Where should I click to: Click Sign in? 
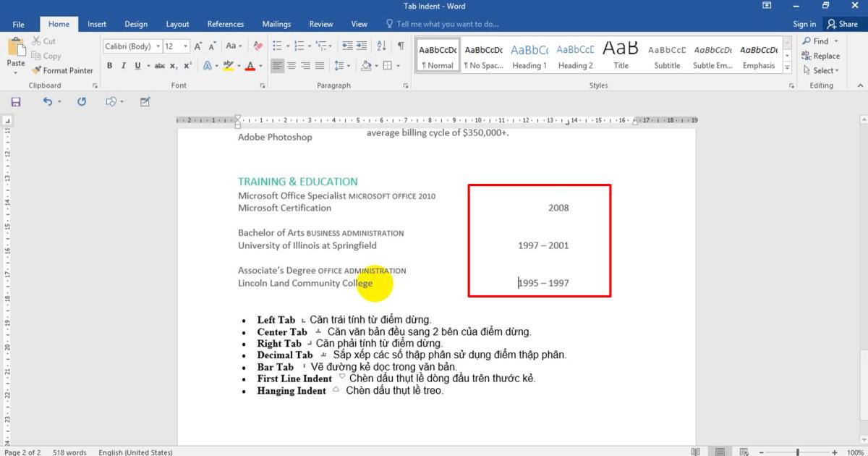pos(804,24)
